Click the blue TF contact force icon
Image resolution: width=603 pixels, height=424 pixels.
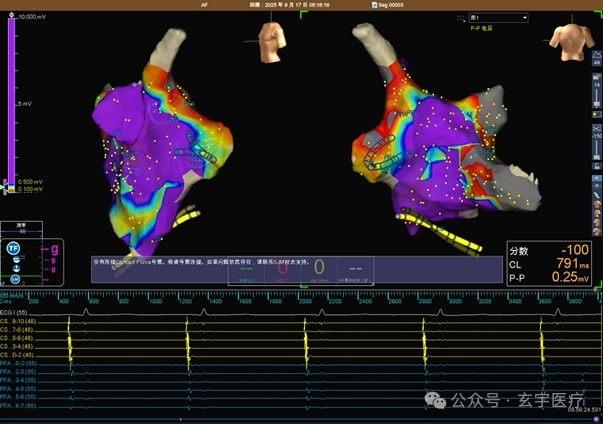pos(13,248)
